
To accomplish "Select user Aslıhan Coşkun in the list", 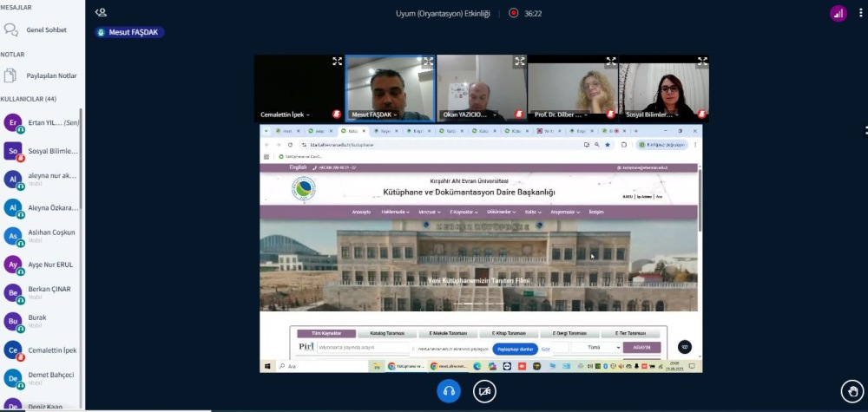I will tap(51, 232).
